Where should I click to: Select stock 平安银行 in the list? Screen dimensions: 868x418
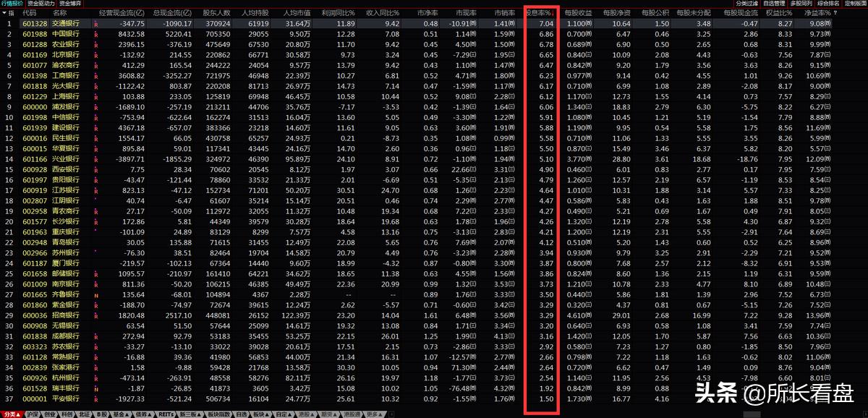[66, 398]
